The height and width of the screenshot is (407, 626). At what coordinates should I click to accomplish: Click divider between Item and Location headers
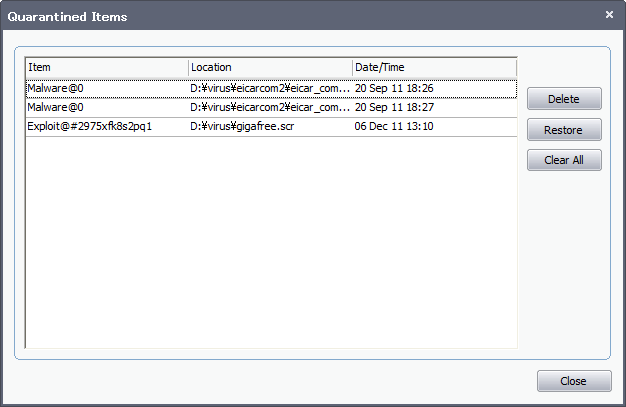[188, 67]
